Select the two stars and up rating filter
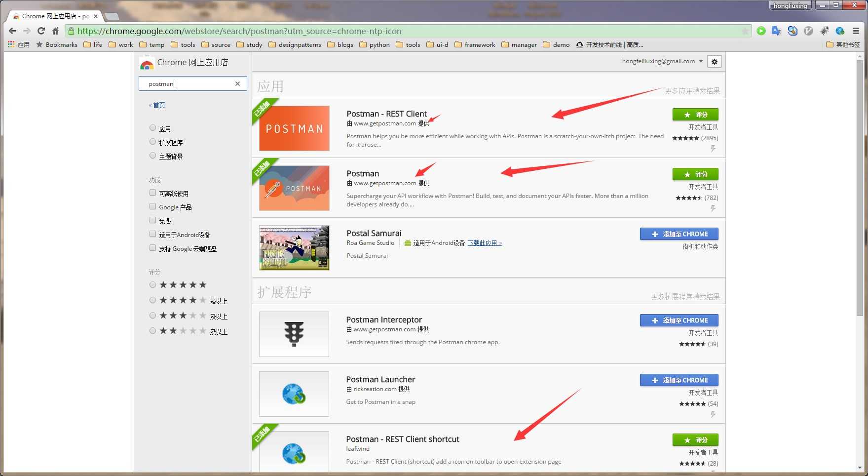The image size is (868, 476). (152, 331)
